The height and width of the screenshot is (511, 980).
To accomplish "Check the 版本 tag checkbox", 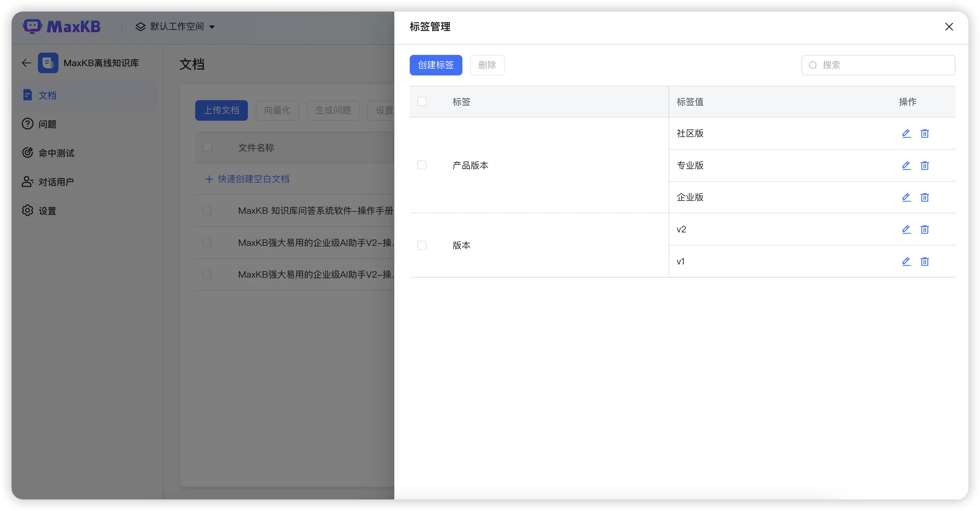I will coord(422,245).
